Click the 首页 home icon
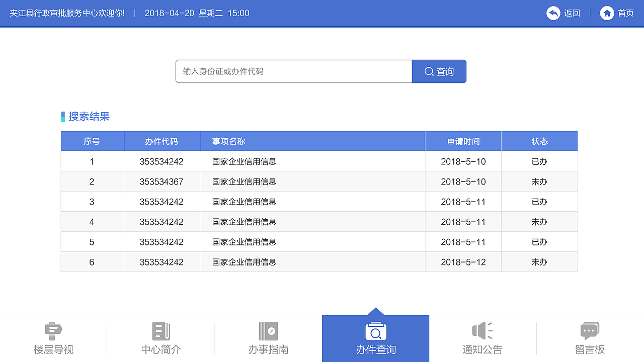Viewport: 644px width, 362px height. click(x=607, y=13)
